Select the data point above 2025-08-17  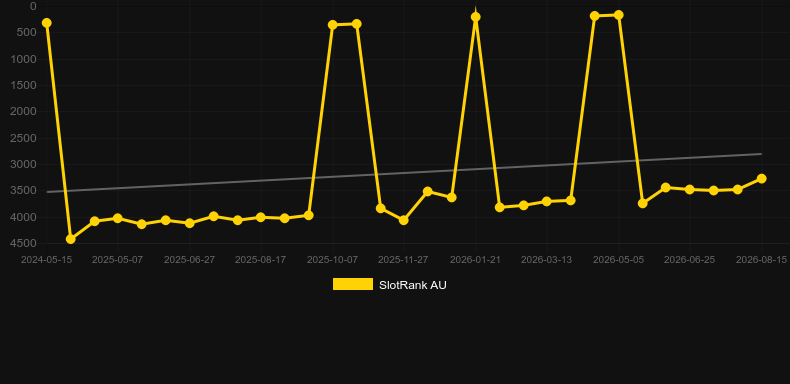click(260, 217)
